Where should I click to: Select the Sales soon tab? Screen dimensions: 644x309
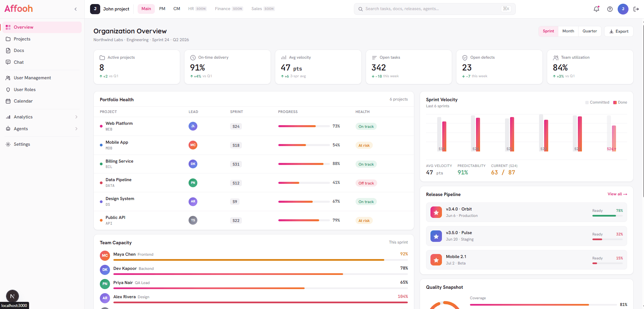pos(263,9)
